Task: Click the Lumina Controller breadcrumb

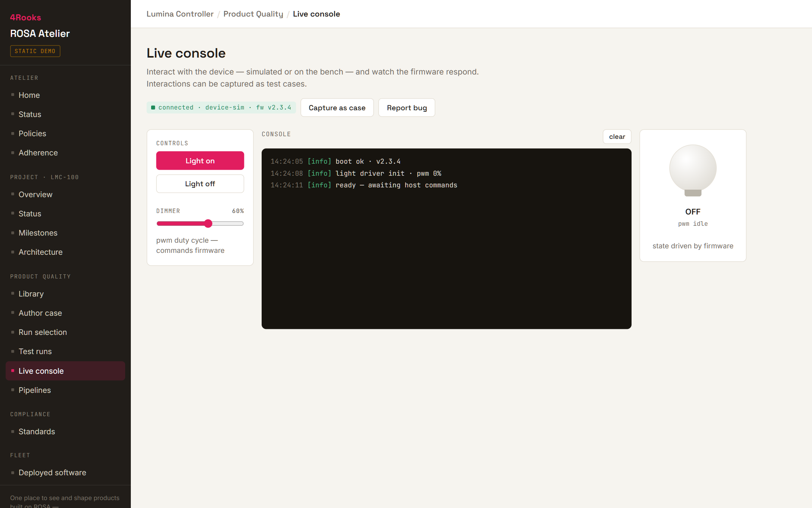Action: pyautogui.click(x=180, y=14)
